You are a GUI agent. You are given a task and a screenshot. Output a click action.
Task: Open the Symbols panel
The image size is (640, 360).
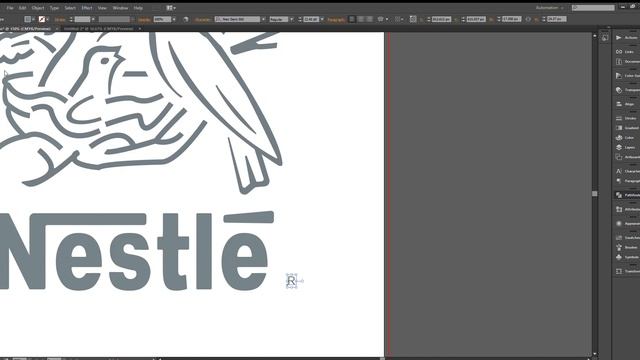[627, 257]
